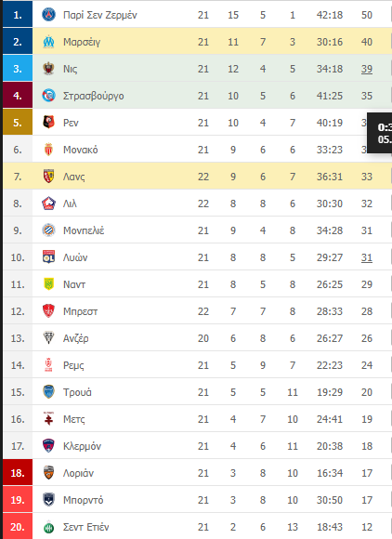The image size is (392, 539).
Task: Open the Σεντ Ετιέν team link
Action: [x=85, y=527]
